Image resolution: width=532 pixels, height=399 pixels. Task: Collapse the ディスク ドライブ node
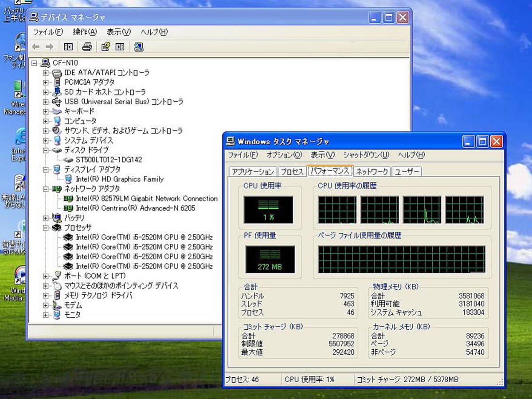point(46,150)
